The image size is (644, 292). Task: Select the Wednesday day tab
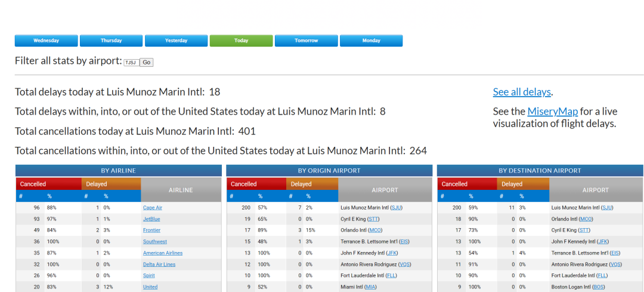[46, 41]
